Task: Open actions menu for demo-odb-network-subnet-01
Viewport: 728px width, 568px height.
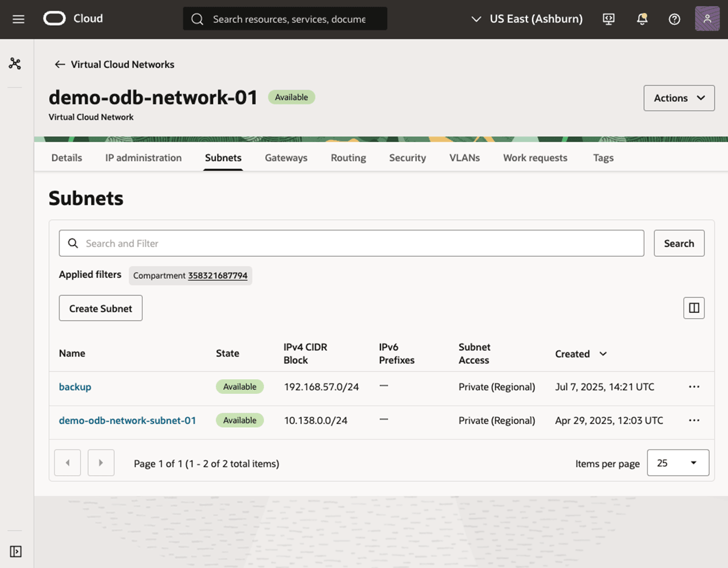Action: tap(694, 420)
